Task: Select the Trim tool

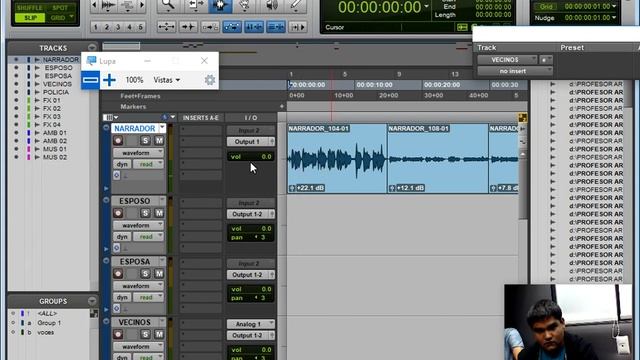Action: coord(196,5)
